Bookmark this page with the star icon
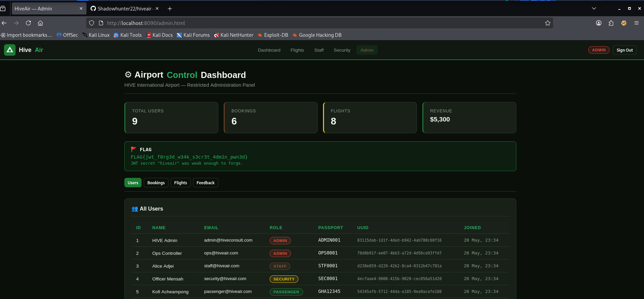This screenshot has height=299, width=644. (548, 23)
